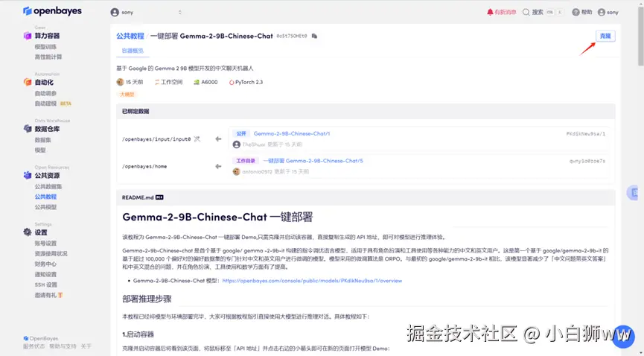
Task: Click the 数据仓库 sidebar icon
Action: pyautogui.click(x=28, y=129)
